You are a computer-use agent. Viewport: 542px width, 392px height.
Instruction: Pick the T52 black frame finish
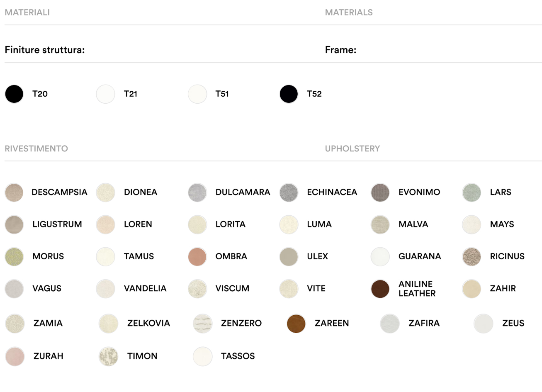pos(289,94)
